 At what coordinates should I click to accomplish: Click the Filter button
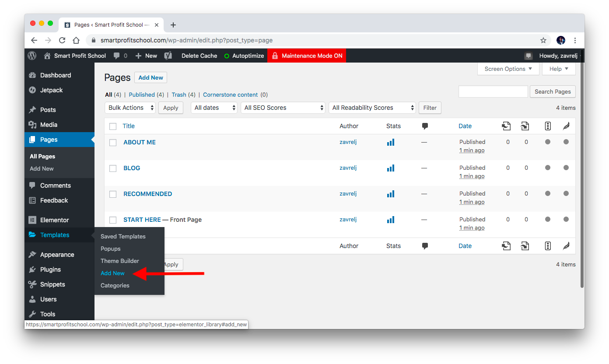point(430,108)
